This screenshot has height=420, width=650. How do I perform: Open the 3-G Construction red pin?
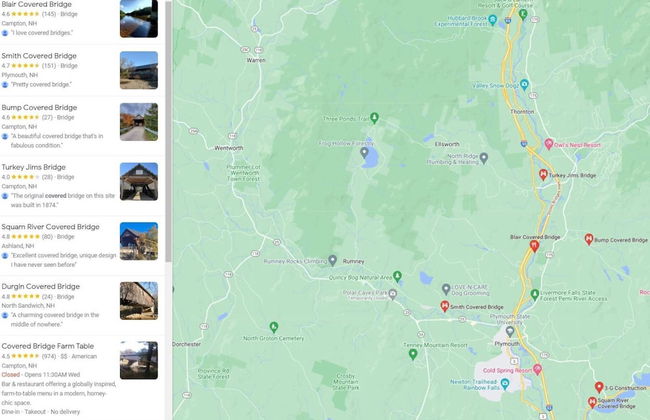599,387
